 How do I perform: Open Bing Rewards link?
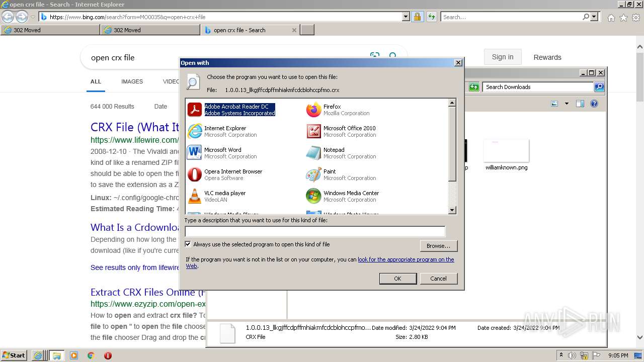(x=547, y=57)
